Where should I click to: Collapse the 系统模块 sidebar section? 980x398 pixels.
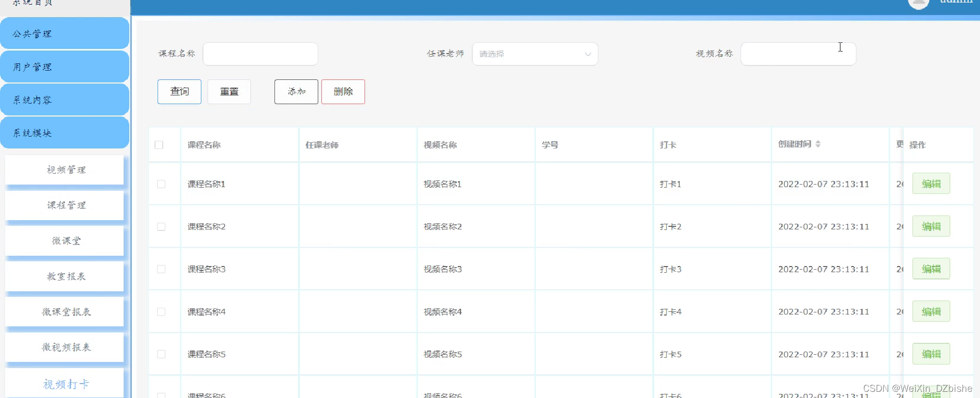pos(64,133)
